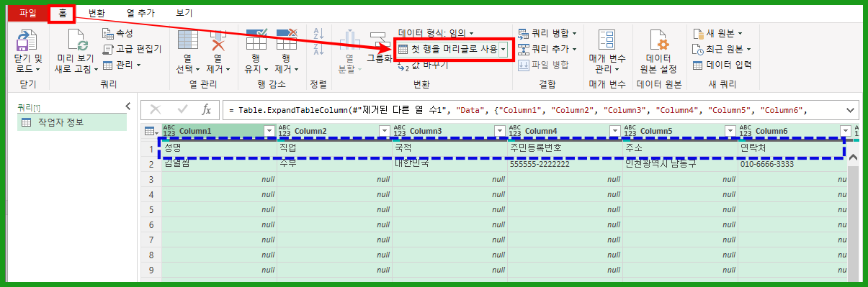The width and height of the screenshot is (868, 287).
Task: Open Column3 filter dropdown
Action: [500, 131]
